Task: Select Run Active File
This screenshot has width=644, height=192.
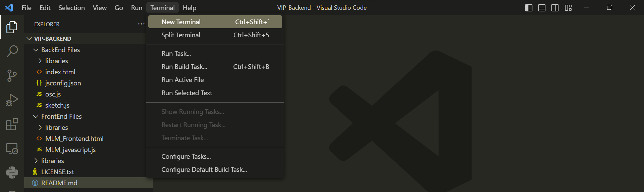Action: [x=215, y=80]
